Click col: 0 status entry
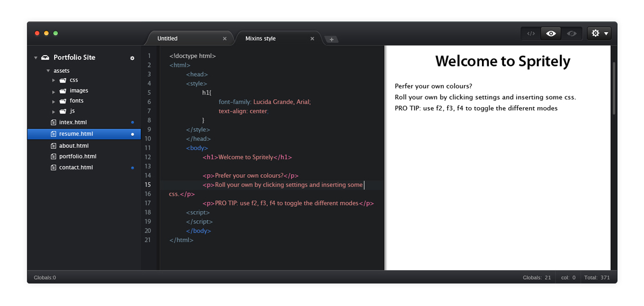Screen dimensions: 644x306 (568, 278)
